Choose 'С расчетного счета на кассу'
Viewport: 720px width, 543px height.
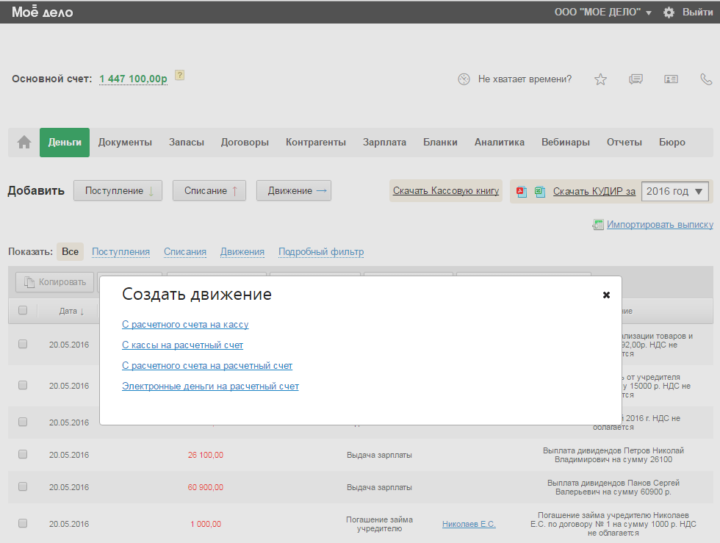185,325
